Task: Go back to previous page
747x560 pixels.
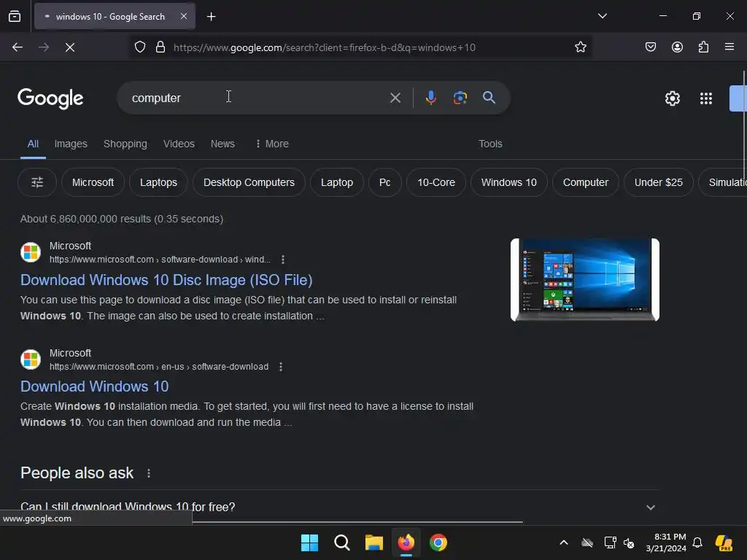Action: (18, 47)
